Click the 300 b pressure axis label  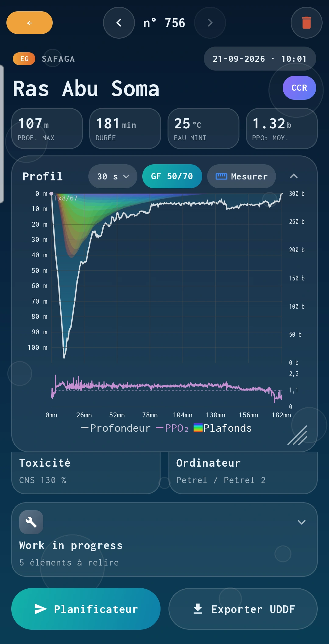[297, 193]
